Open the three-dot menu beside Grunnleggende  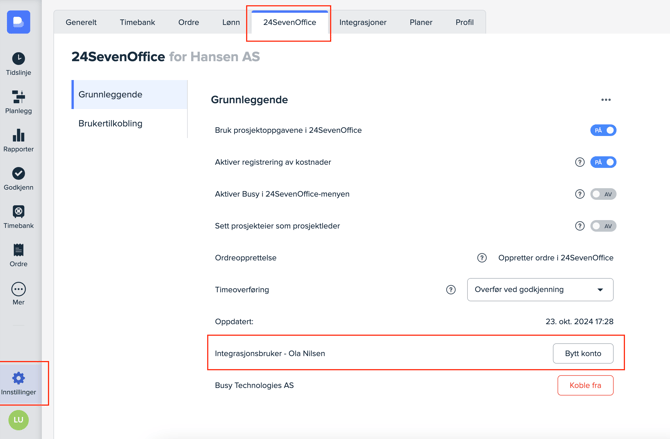[606, 100]
